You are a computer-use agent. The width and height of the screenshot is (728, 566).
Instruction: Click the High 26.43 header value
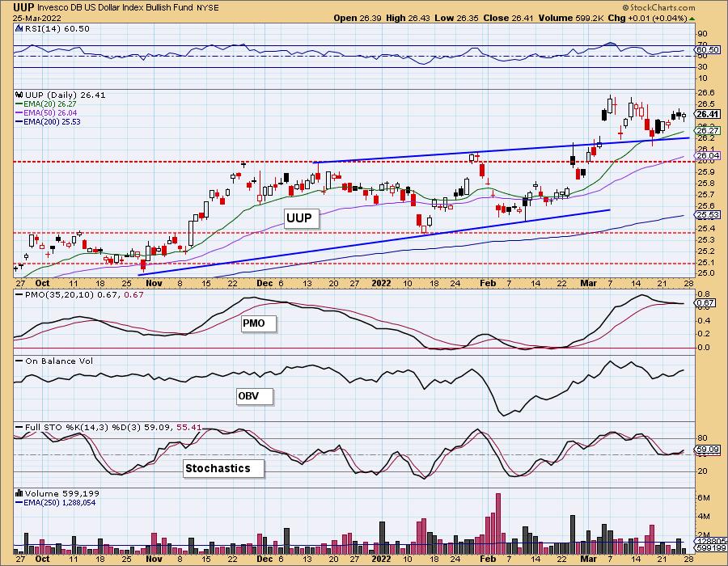click(408, 18)
